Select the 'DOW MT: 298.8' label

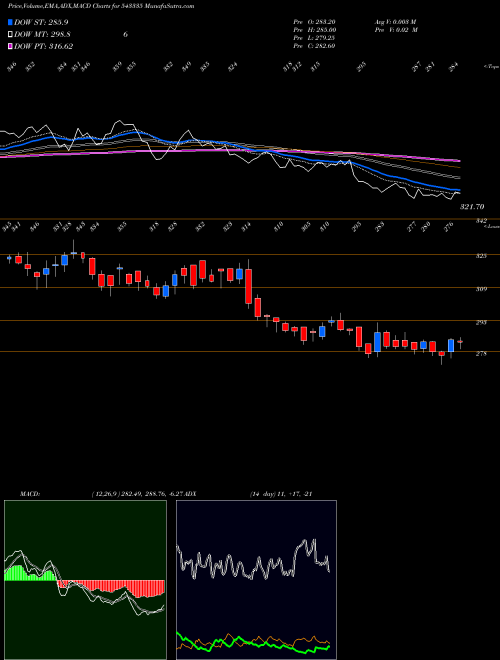click(42, 35)
